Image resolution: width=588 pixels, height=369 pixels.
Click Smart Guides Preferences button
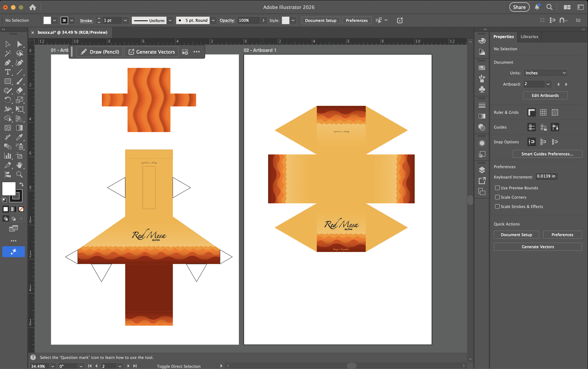tap(547, 154)
